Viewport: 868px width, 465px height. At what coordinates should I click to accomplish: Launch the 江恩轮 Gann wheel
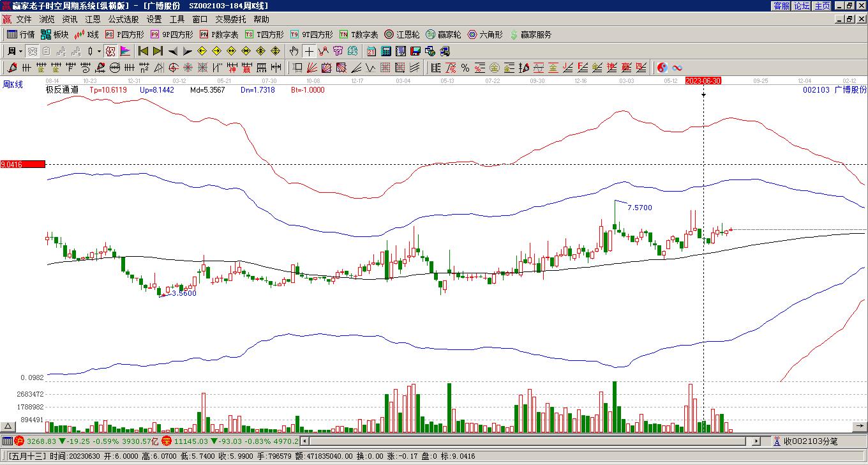point(402,34)
